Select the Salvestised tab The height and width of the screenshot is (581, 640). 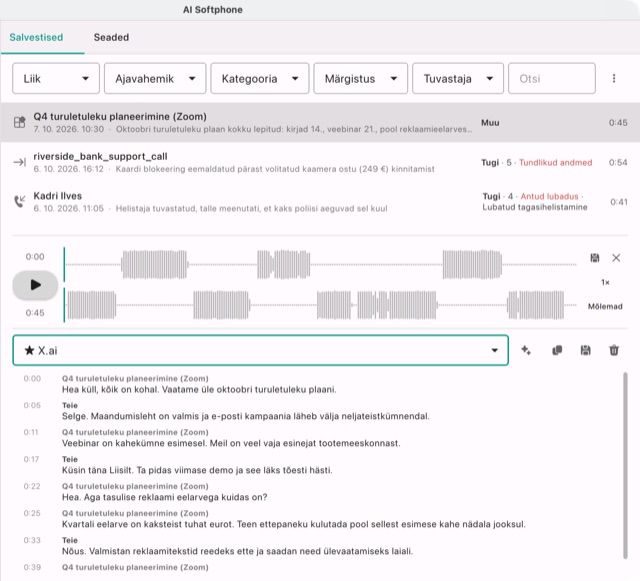click(36, 37)
